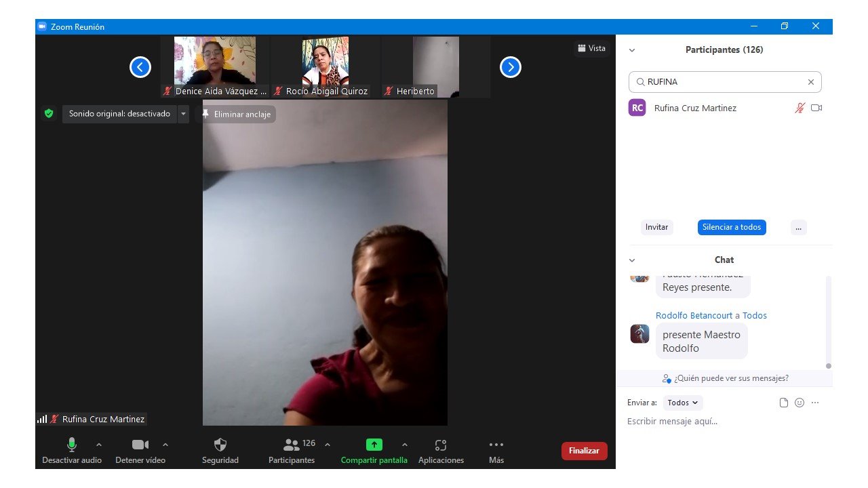Click Silenciar a todos button
The height and width of the screenshot is (488, 868).
[732, 227]
